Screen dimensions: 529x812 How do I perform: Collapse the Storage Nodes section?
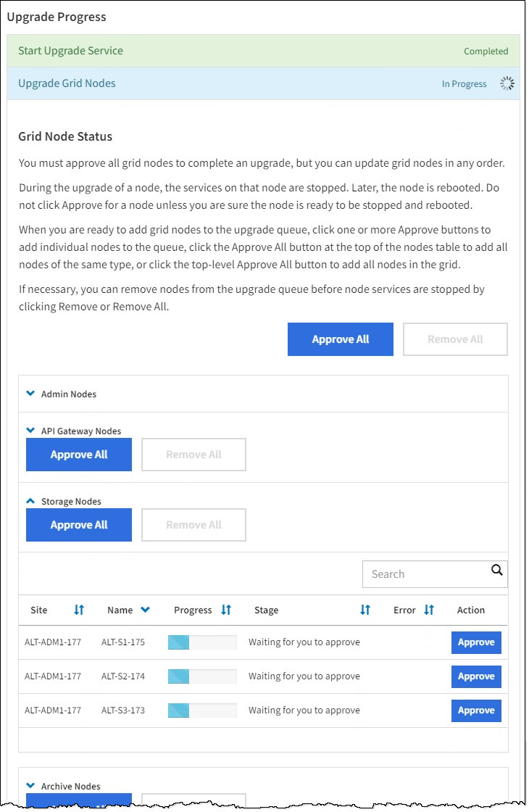[x=30, y=501]
